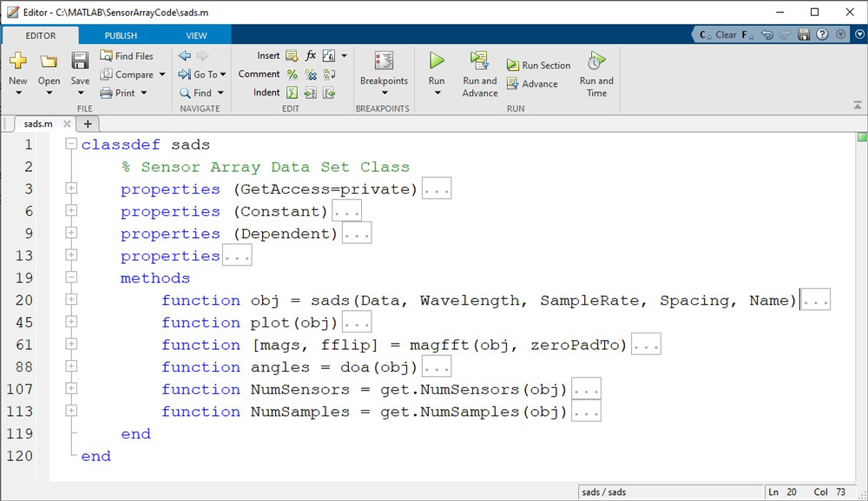
Task: Click the Comment percent icon to comment code
Action: (x=293, y=75)
